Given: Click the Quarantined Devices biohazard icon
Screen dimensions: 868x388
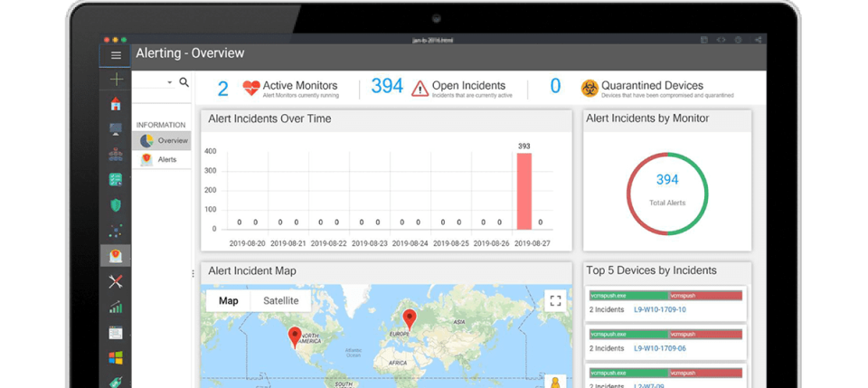Looking at the screenshot, I should 590,88.
